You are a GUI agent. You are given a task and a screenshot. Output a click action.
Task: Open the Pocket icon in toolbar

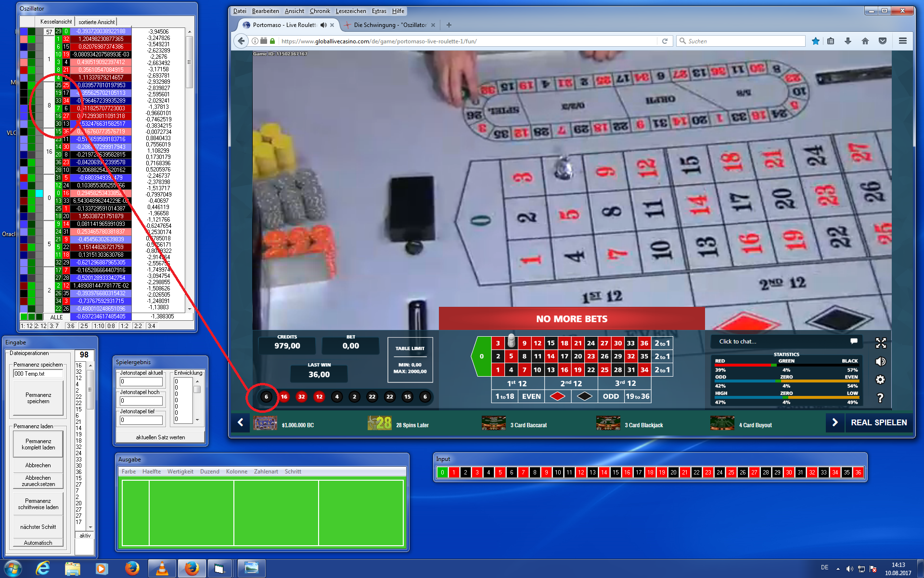point(883,41)
